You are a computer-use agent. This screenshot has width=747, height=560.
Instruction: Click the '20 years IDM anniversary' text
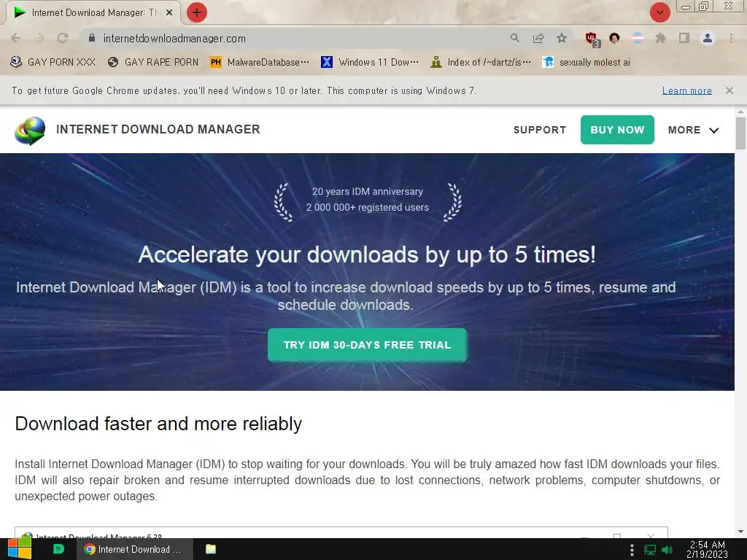[x=368, y=192]
